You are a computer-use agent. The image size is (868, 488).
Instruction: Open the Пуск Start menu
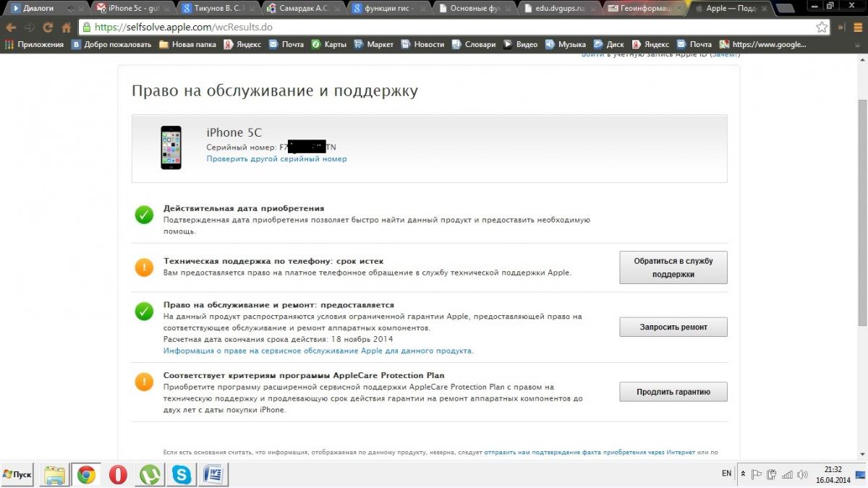click(17, 474)
